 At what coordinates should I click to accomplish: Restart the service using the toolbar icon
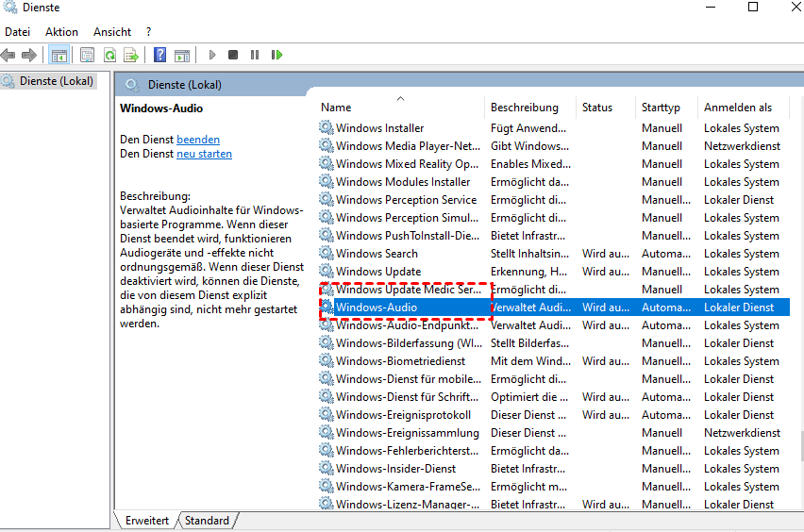276,56
